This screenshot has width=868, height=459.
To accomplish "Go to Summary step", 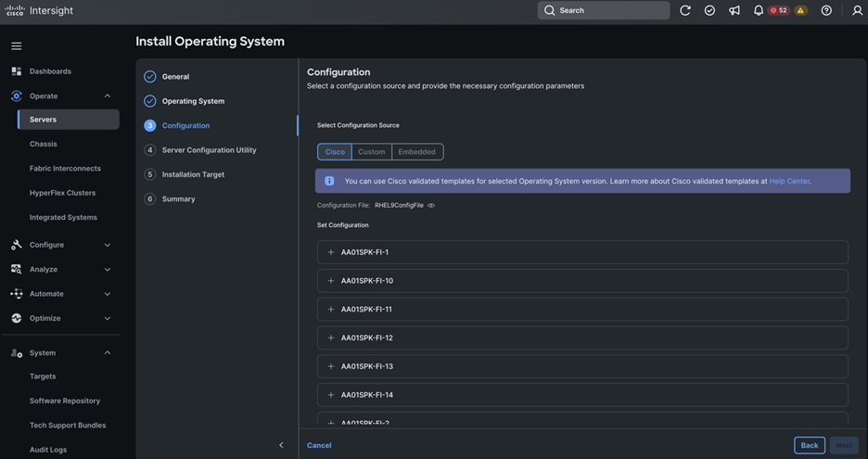I will 178,198.
